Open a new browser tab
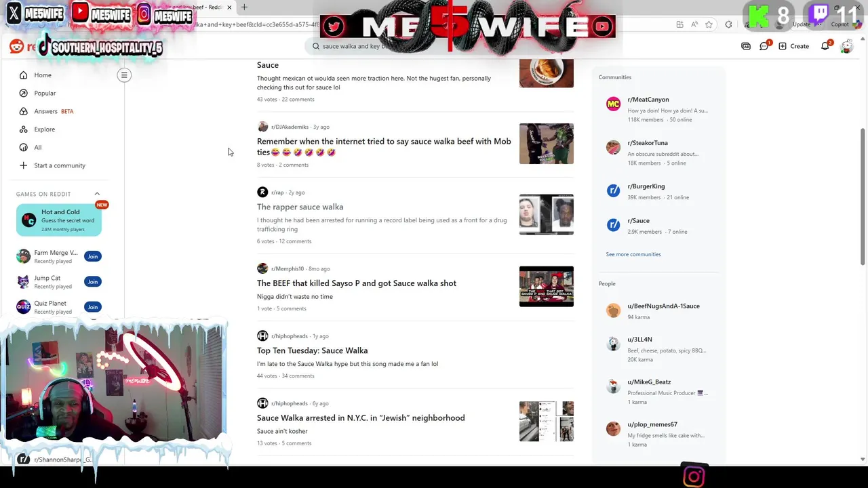The height and width of the screenshot is (488, 868). [244, 7]
